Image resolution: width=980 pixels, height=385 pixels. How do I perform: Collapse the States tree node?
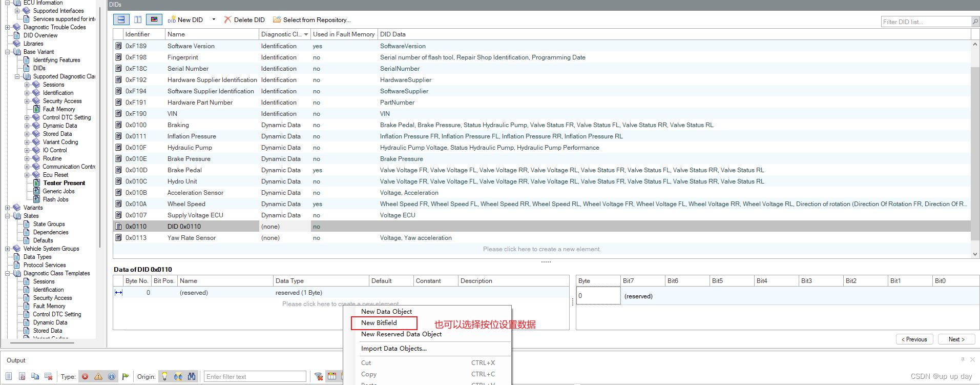[8, 216]
